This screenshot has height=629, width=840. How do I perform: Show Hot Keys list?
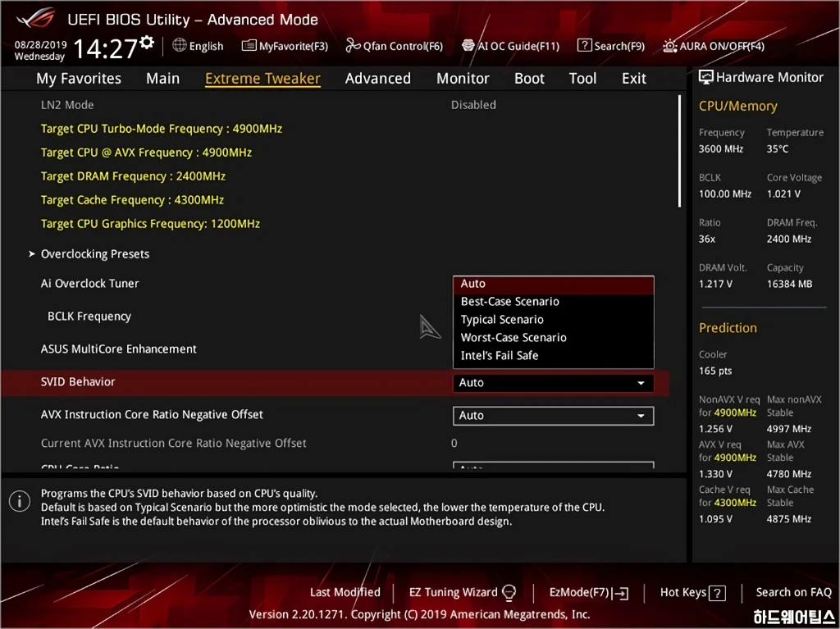tap(692, 593)
